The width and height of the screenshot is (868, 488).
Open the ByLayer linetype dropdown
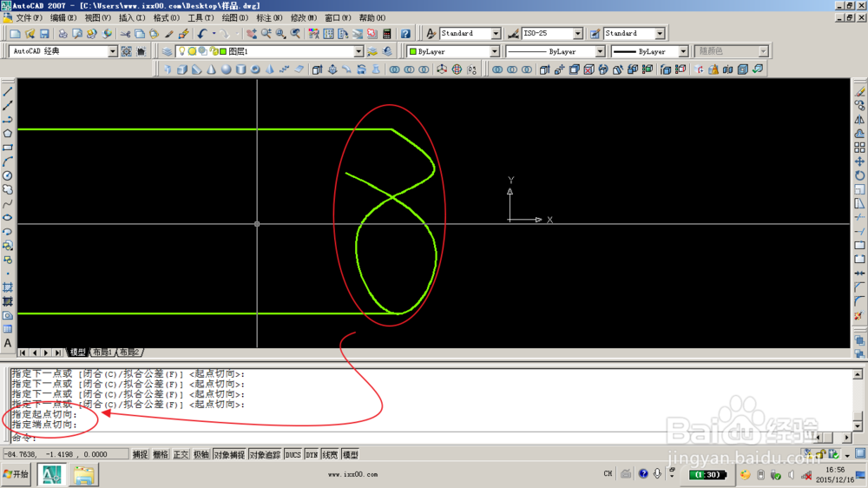point(600,51)
